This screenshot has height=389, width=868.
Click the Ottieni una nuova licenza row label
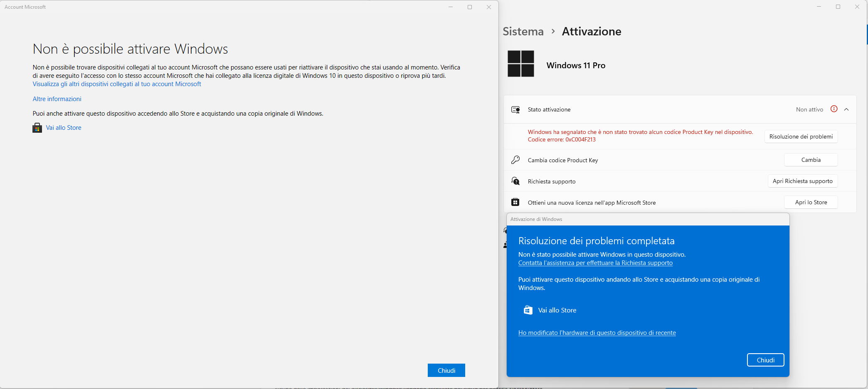[592, 203]
